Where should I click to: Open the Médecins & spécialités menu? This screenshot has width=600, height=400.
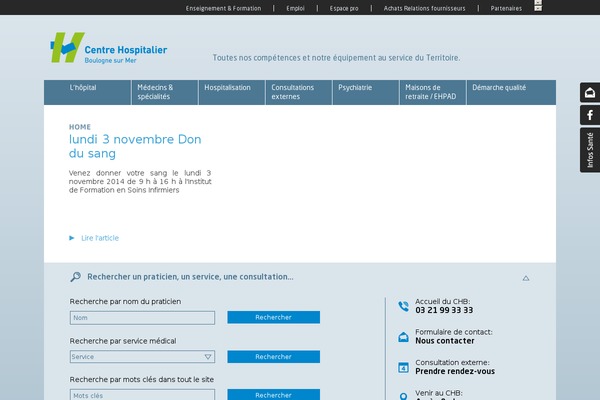click(165, 92)
